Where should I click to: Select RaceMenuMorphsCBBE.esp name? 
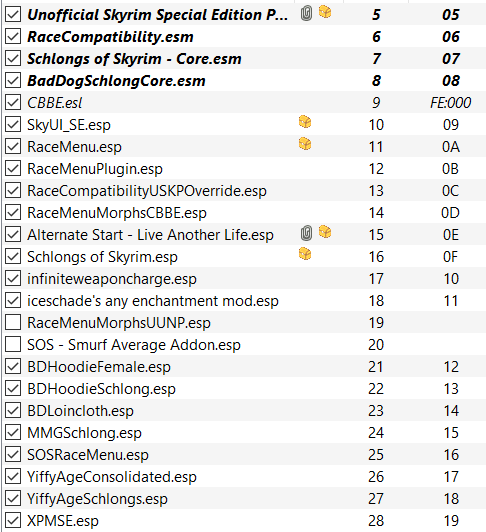click(117, 213)
